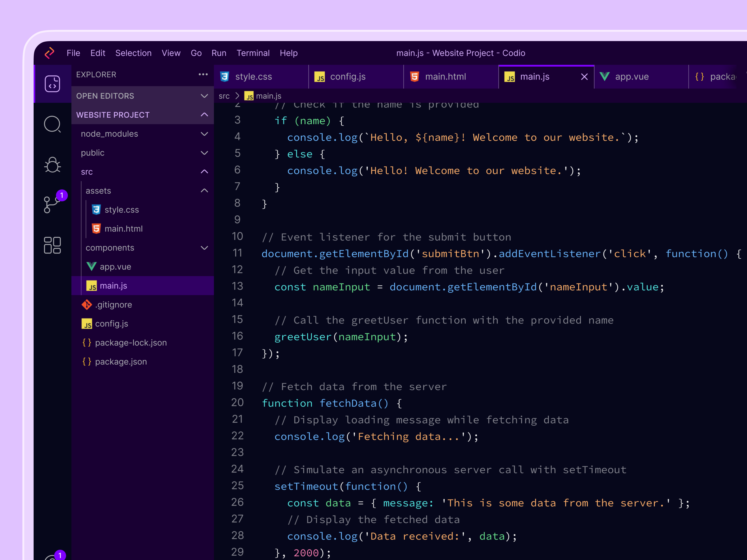The image size is (747, 560).
Task: Expand the components folder
Action: (x=204, y=247)
